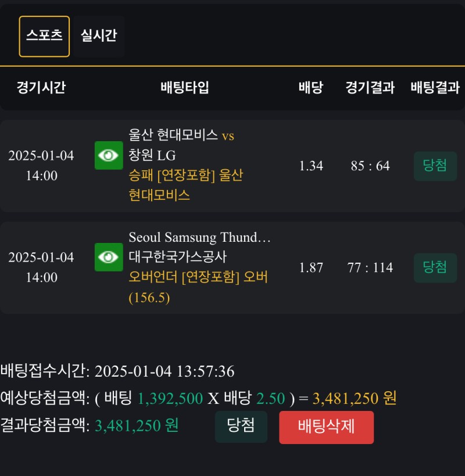Click the 85 : 64 score result
Viewport: 465px width, 476px height.
point(370,166)
